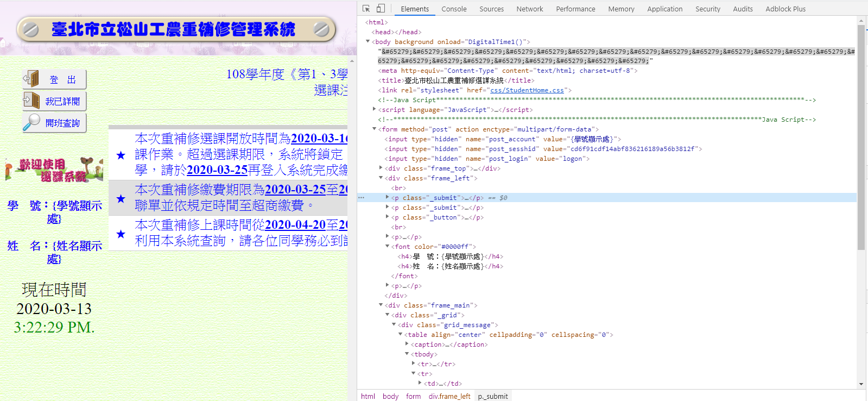Select html in the breadcrumb bar
The height and width of the screenshot is (401, 868).
pos(368,396)
